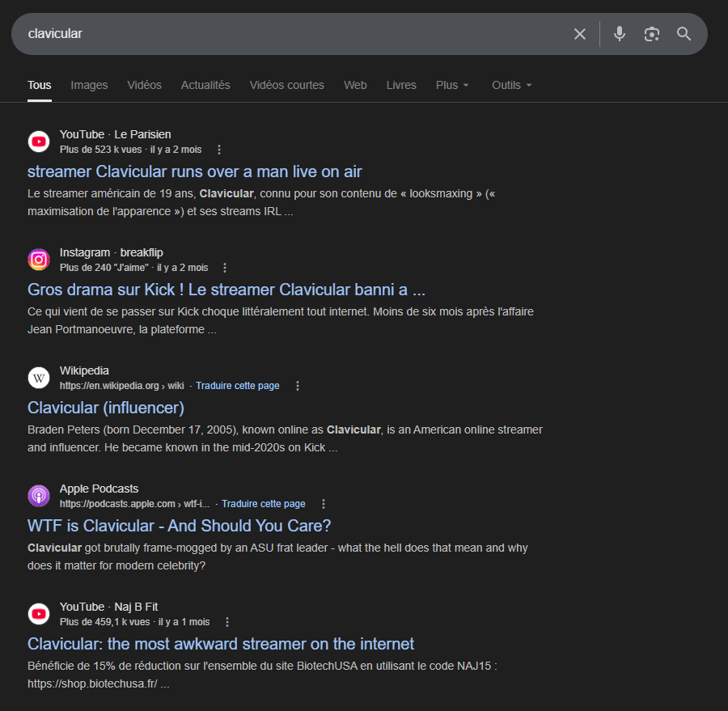This screenshot has width=728, height=711.
Task: Open the three-dot menu for the Le Parisien result
Action: (x=219, y=150)
